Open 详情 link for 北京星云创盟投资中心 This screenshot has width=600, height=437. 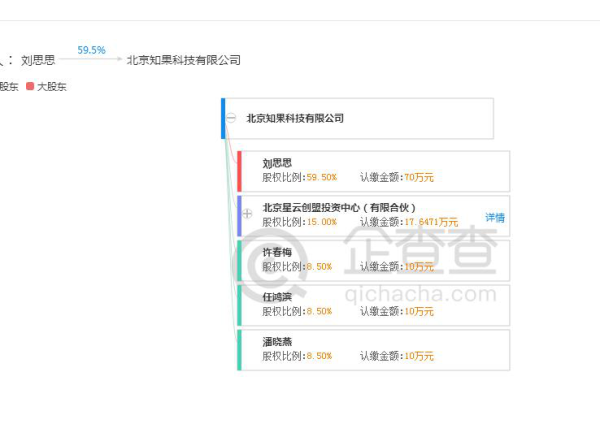click(x=495, y=218)
